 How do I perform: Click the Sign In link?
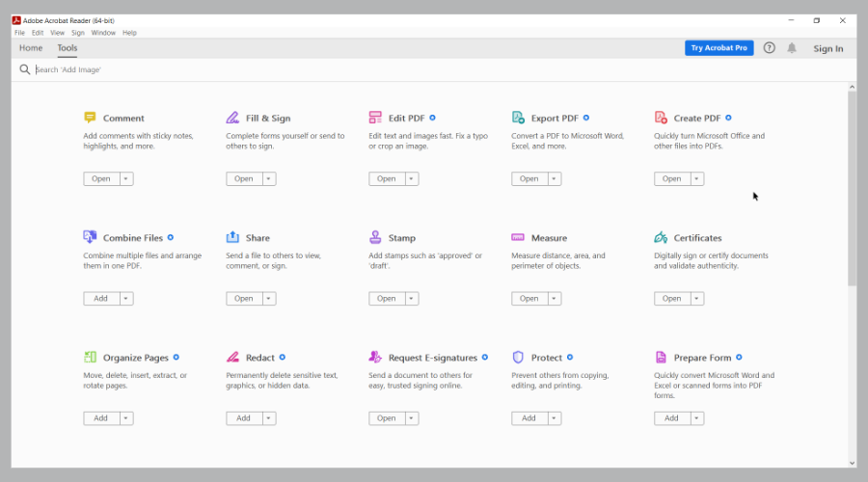(x=827, y=48)
